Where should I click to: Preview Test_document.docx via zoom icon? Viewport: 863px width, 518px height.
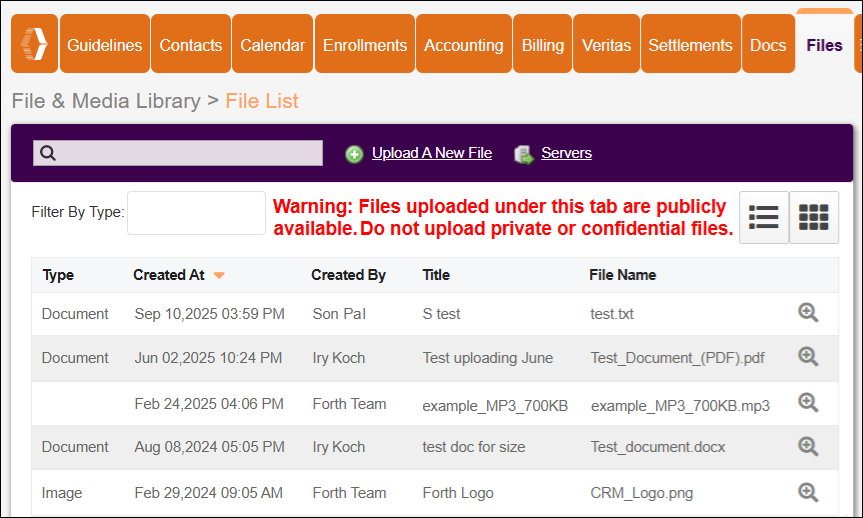click(808, 446)
